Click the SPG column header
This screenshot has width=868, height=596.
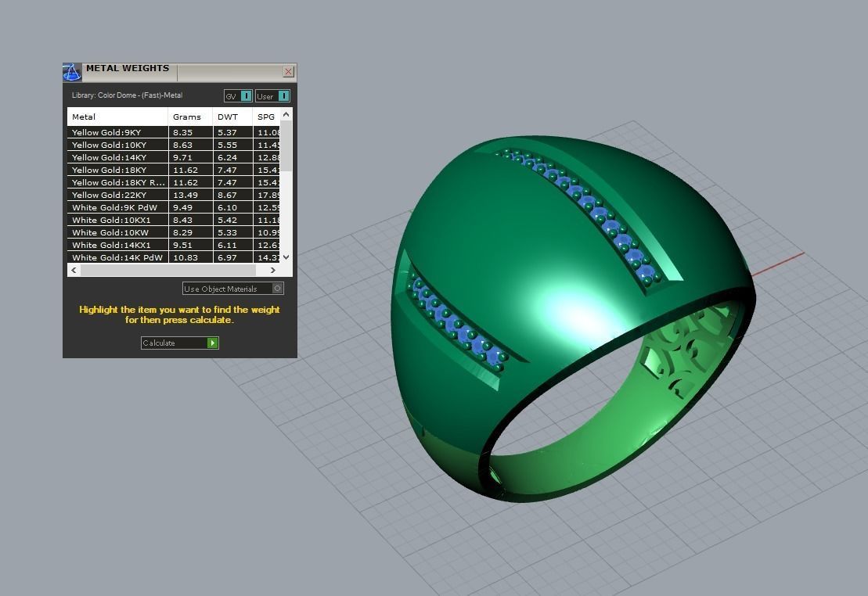coord(266,117)
